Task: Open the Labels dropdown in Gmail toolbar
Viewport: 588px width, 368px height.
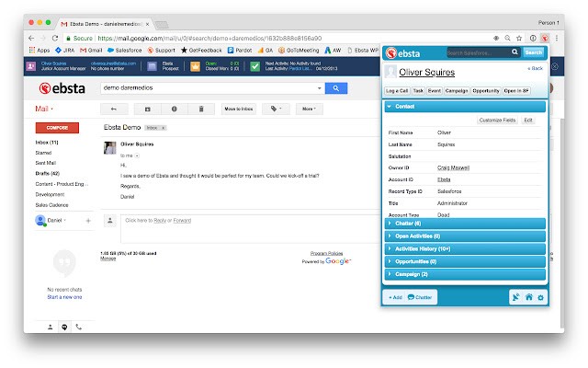Action: [275, 109]
